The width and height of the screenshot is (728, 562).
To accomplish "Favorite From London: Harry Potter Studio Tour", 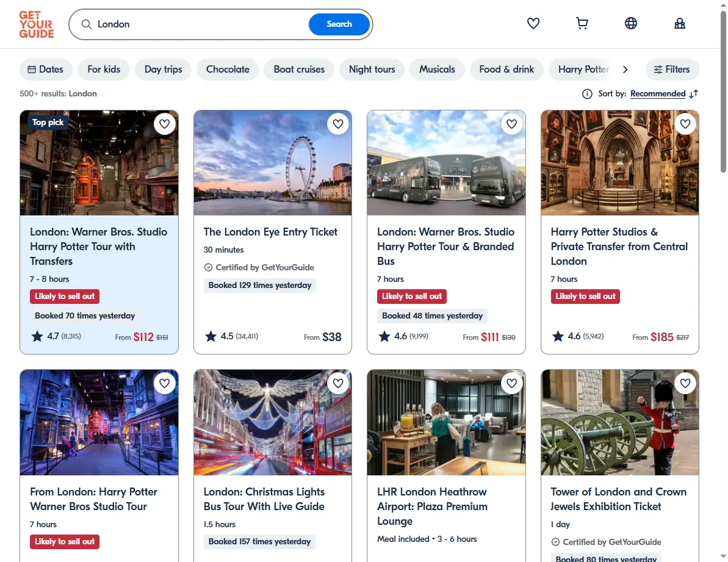I will [x=164, y=383].
